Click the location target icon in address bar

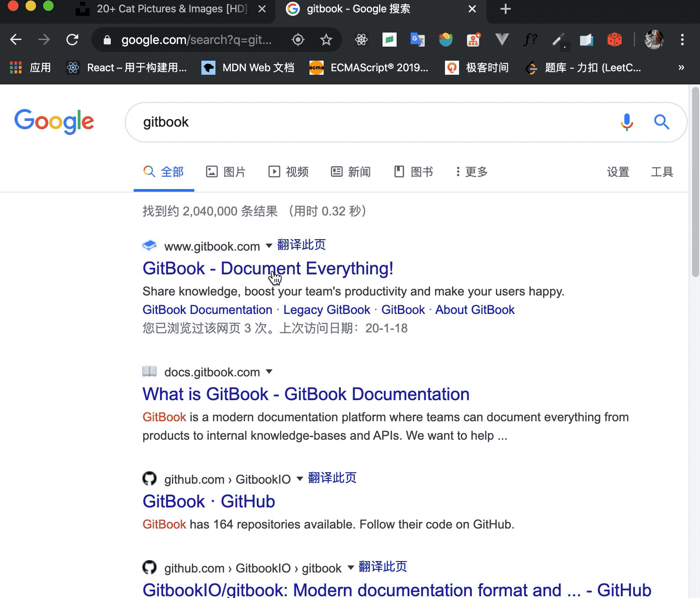[x=298, y=40]
